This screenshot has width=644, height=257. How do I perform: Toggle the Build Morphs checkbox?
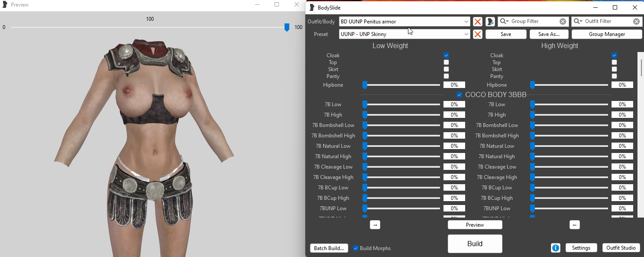click(x=356, y=248)
